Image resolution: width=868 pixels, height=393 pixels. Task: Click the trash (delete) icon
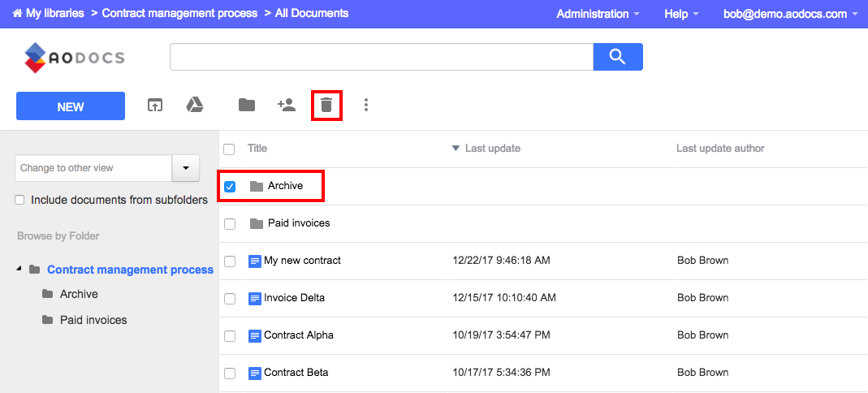(x=326, y=105)
